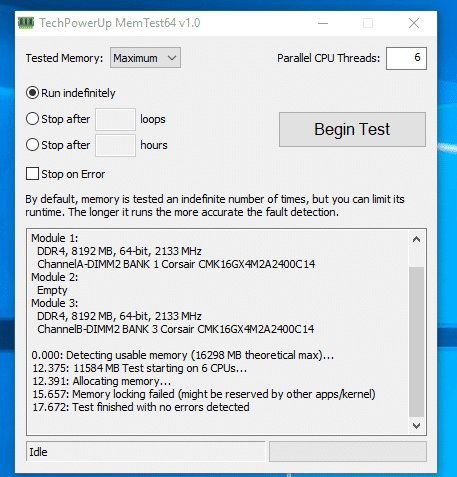The height and width of the screenshot is (477, 457).
Task: Select the Stop after loops radio button
Action: point(32,119)
